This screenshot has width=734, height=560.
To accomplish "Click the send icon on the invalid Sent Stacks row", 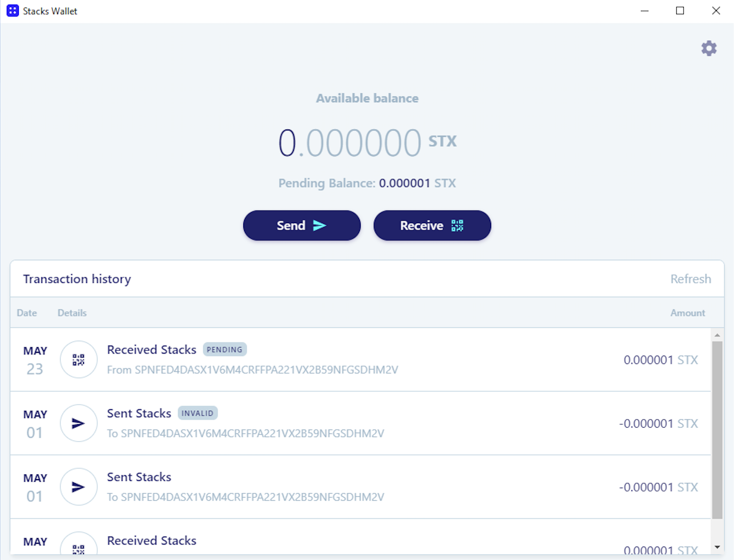I will pyautogui.click(x=78, y=423).
